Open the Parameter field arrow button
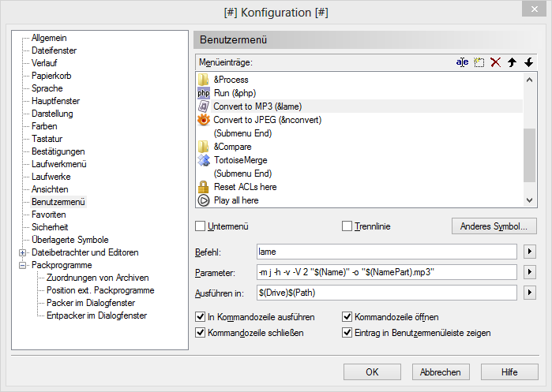This screenshot has height=392, width=552. [529, 272]
